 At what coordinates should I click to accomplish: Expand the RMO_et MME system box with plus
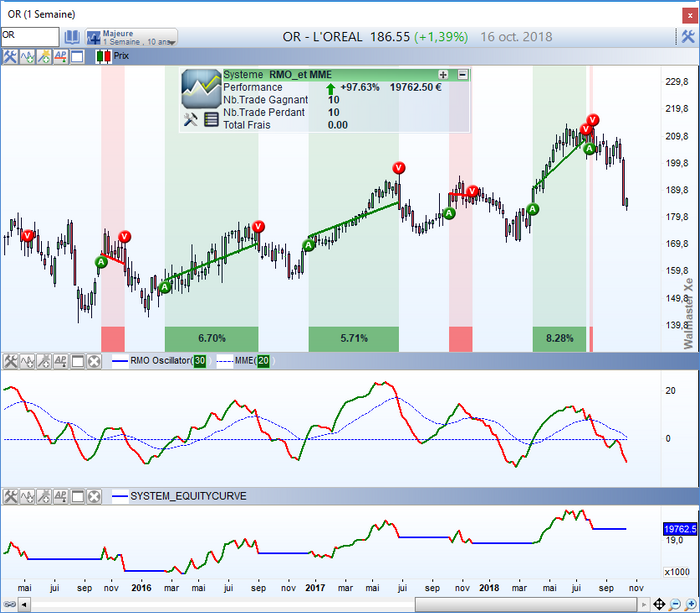coord(443,75)
